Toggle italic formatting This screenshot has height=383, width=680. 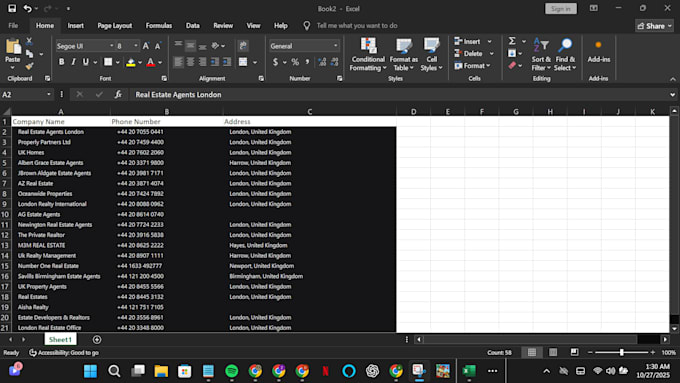[73, 62]
